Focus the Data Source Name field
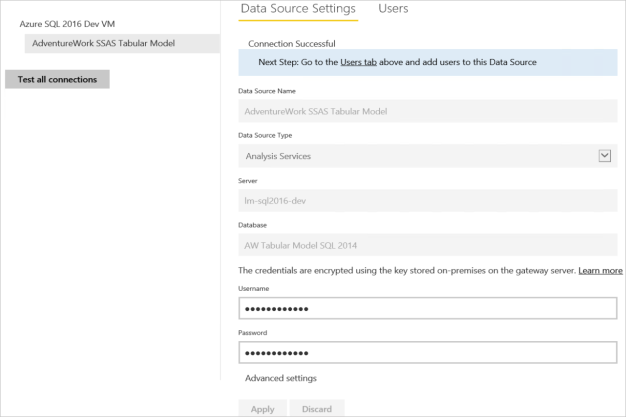Image resolution: width=626 pixels, height=417 pixels. coord(428,111)
